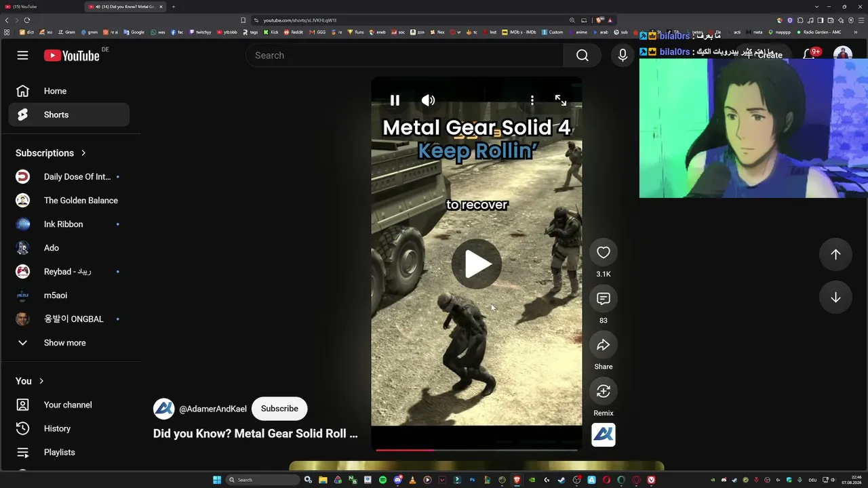The image size is (868, 488).
Task: Go to the YouTube logo home link
Action: pos(72,56)
